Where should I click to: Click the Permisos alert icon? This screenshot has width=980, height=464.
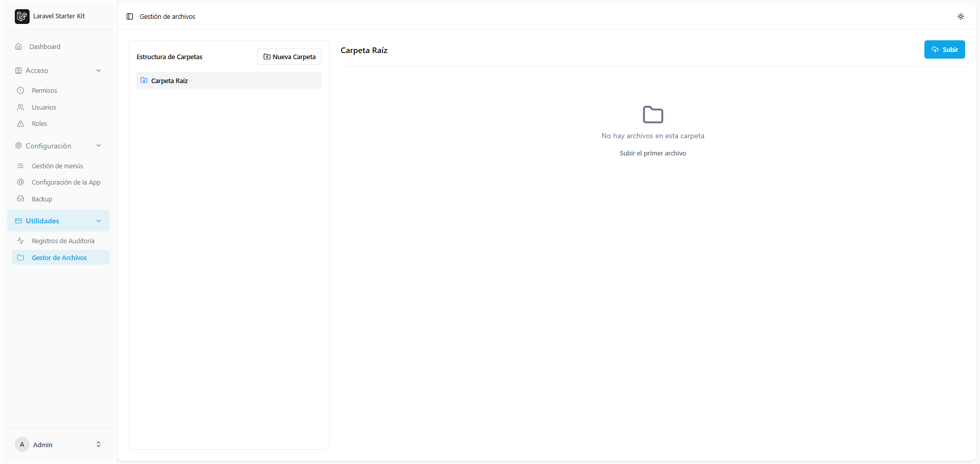click(x=20, y=90)
